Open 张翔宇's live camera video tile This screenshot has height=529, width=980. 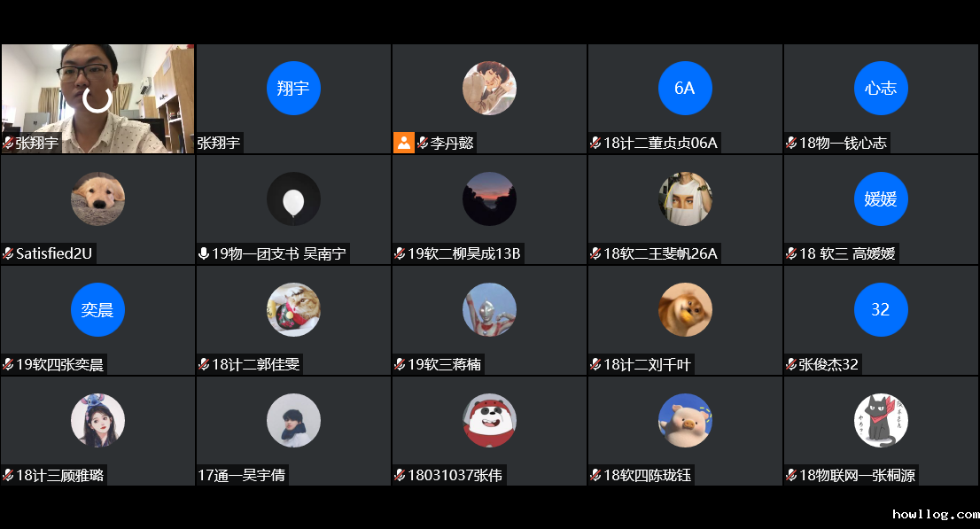coord(97,98)
